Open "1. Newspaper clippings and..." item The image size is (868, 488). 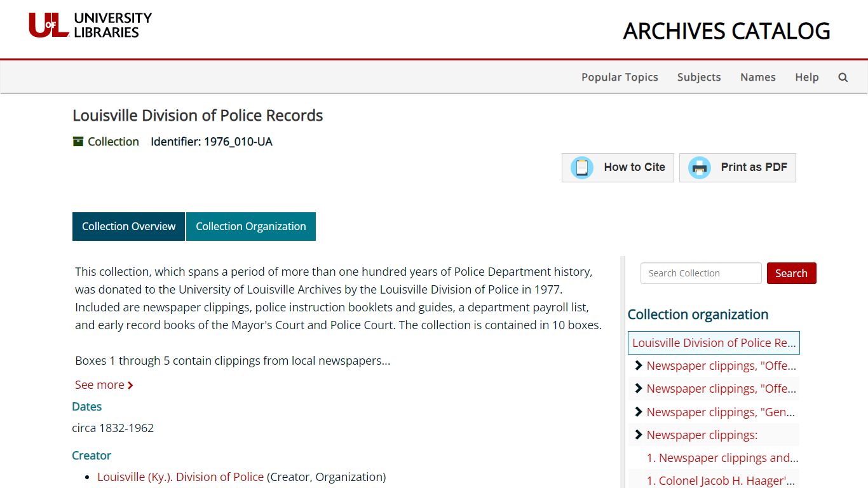pos(722,457)
